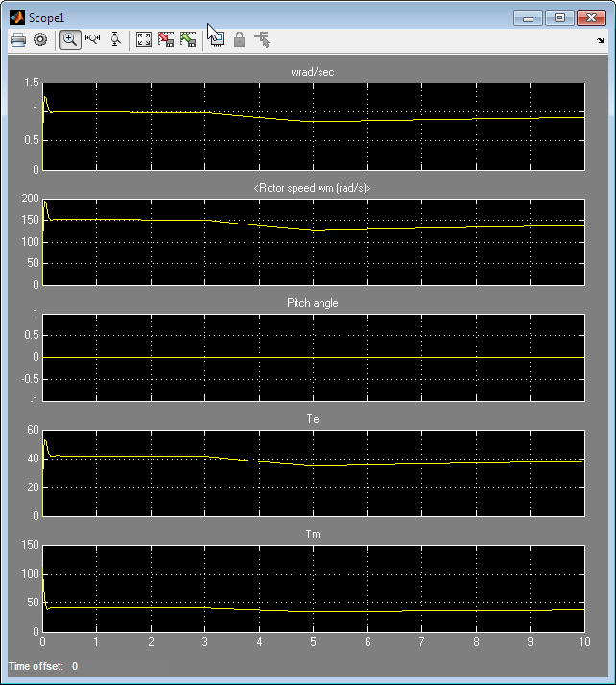Image resolution: width=616 pixels, height=685 pixels.
Task: Click inside the Tm plot area
Action: coord(313,587)
